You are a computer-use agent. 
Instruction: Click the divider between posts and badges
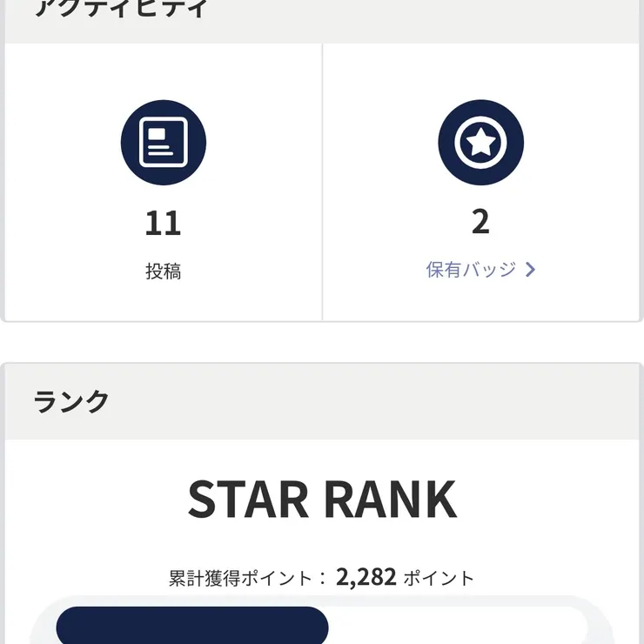pyautogui.click(x=322, y=181)
